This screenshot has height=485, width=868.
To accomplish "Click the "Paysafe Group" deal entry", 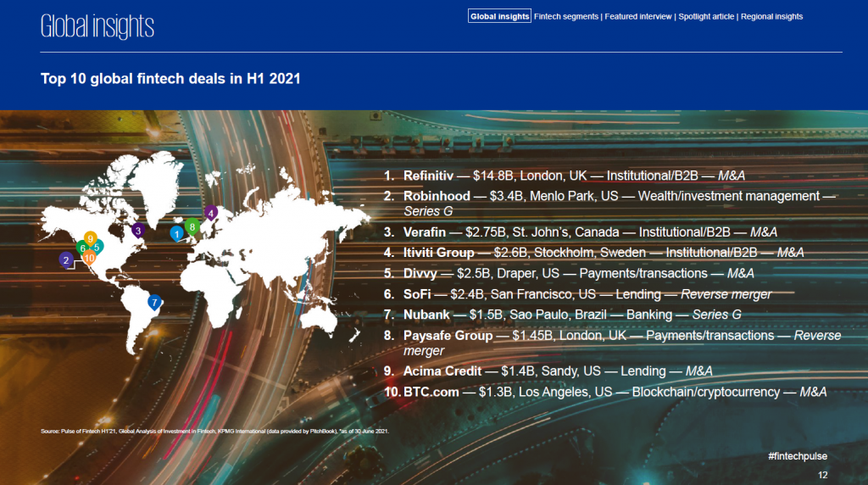I will click(x=612, y=343).
